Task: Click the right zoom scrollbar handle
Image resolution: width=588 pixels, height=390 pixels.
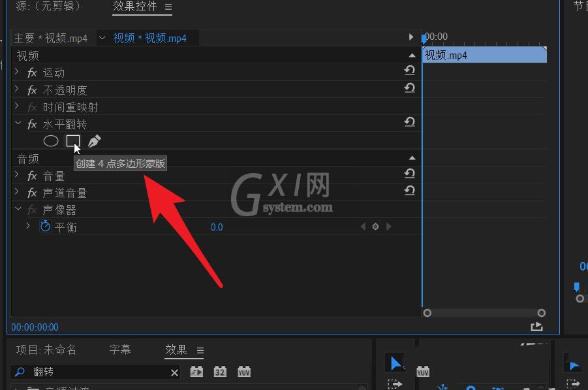Action: pyautogui.click(x=541, y=313)
